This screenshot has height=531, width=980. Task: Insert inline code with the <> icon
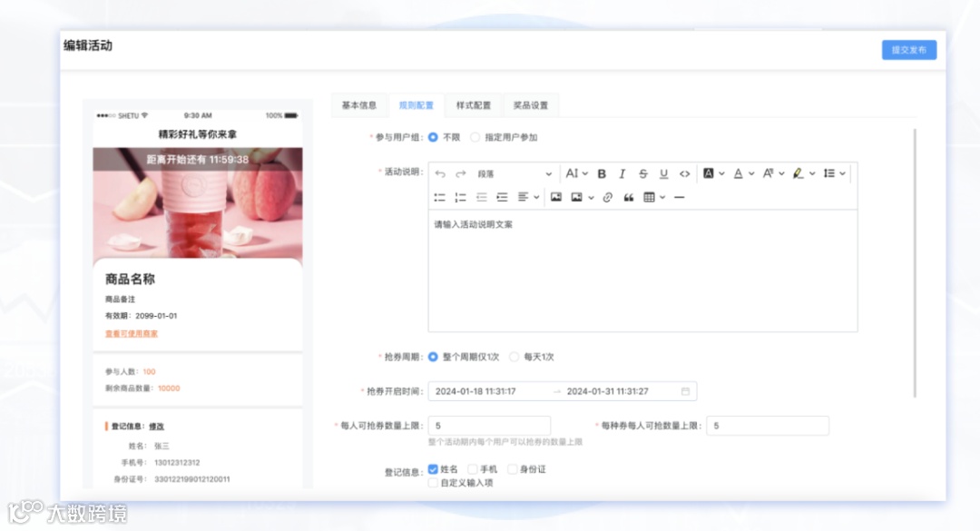pos(684,174)
